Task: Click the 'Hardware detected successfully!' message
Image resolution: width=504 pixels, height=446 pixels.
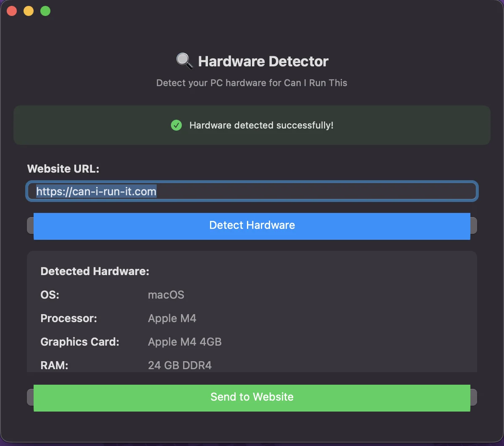Action: coord(261,125)
